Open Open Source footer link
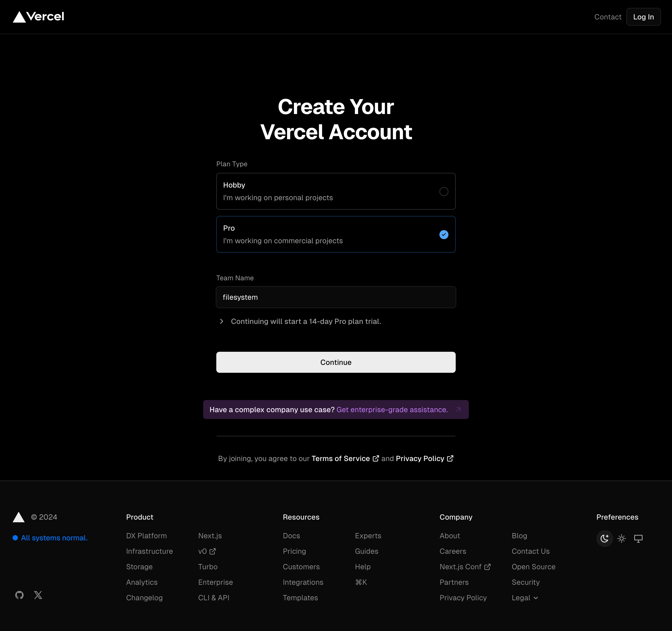 pos(533,567)
